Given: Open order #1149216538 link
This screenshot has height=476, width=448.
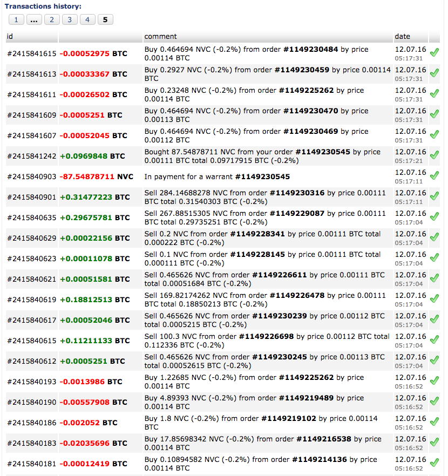Looking at the screenshot, I should (x=324, y=439).
